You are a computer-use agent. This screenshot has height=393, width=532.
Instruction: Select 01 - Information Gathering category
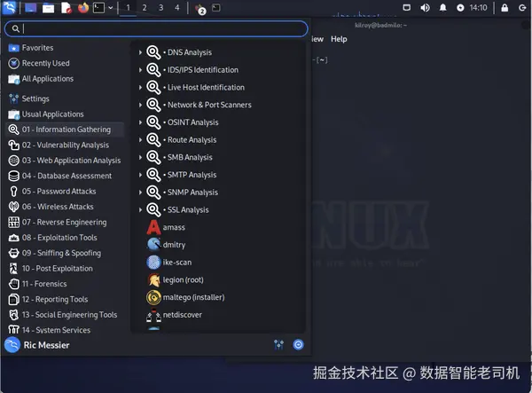[65, 130]
